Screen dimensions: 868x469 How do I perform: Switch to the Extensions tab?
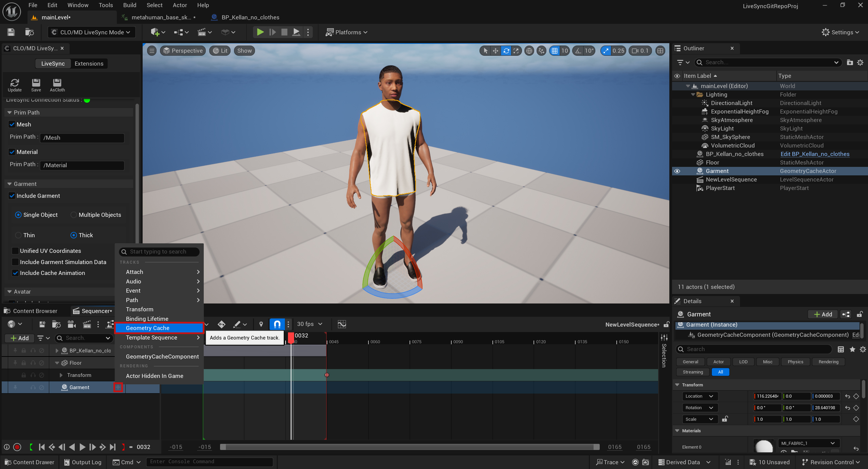89,64
